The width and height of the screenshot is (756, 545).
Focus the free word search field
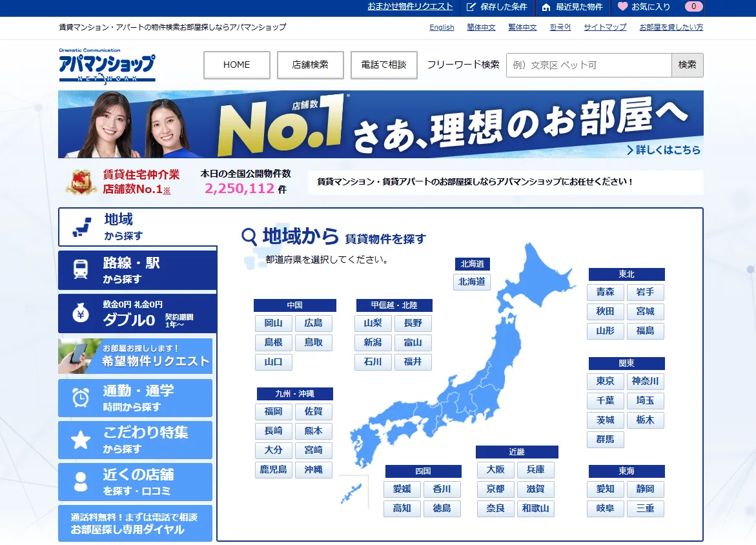pyautogui.click(x=589, y=65)
